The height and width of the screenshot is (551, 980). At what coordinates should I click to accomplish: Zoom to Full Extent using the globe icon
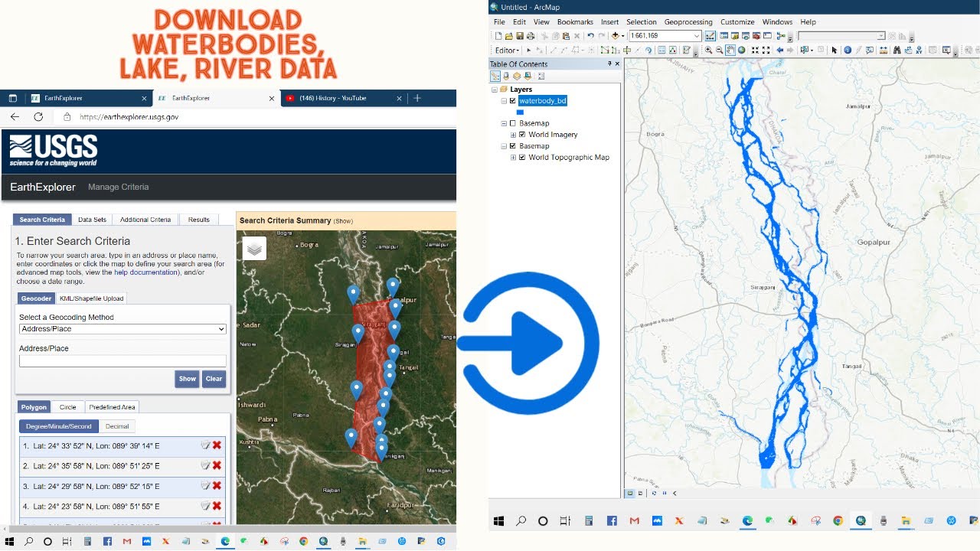coord(742,51)
